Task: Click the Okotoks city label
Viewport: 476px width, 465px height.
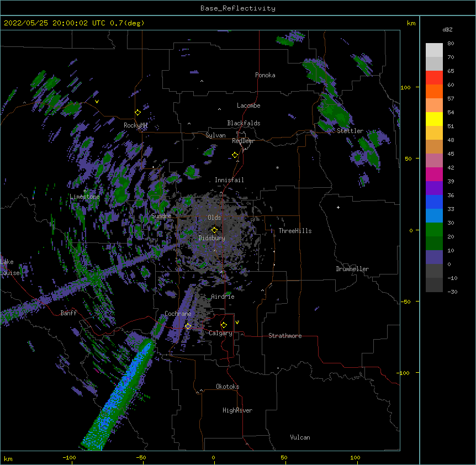Action: pos(228,387)
